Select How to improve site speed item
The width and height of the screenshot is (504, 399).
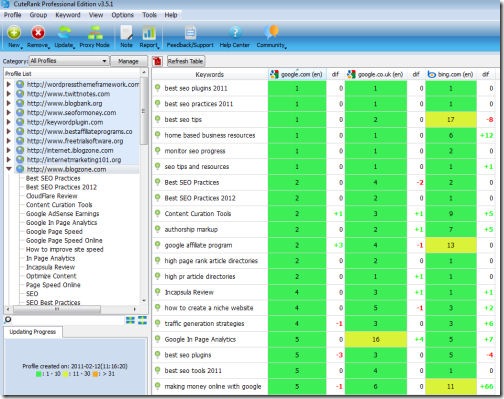pyautogui.click(x=65, y=249)
